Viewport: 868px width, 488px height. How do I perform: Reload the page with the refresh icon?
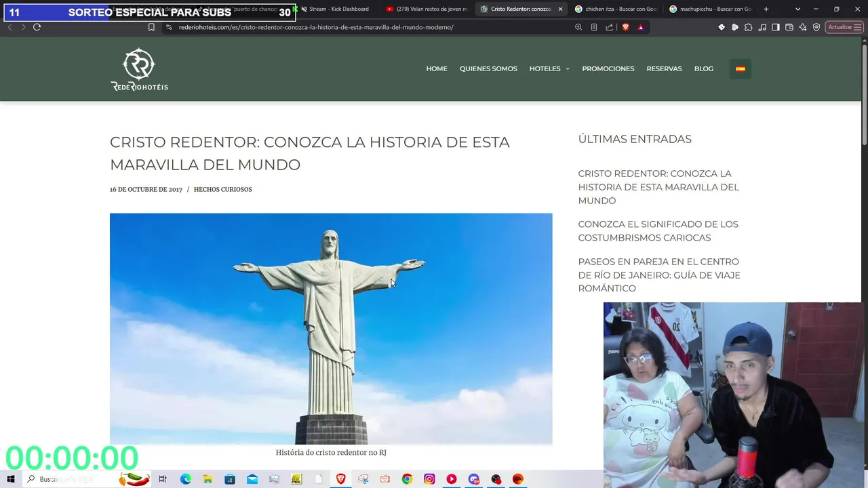(x=37, y=27)
